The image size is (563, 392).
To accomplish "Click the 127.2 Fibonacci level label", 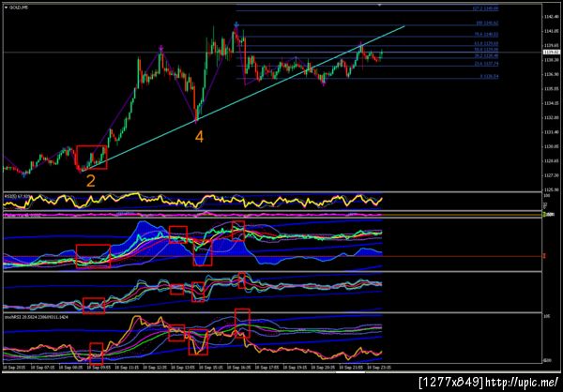I will [485, 8].
